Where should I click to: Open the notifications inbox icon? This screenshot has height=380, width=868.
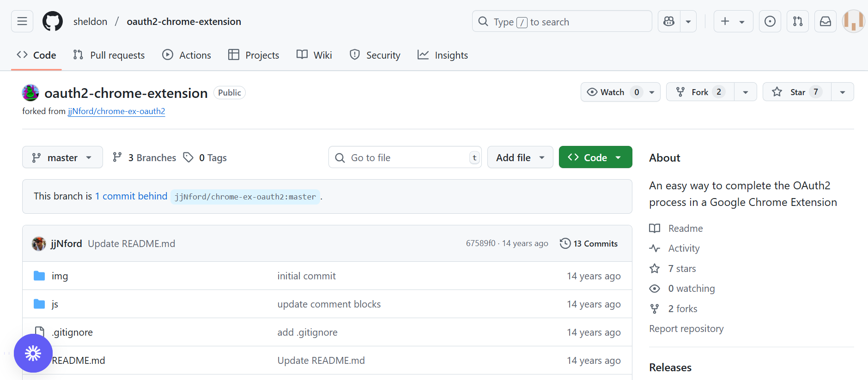click(826, 21)
